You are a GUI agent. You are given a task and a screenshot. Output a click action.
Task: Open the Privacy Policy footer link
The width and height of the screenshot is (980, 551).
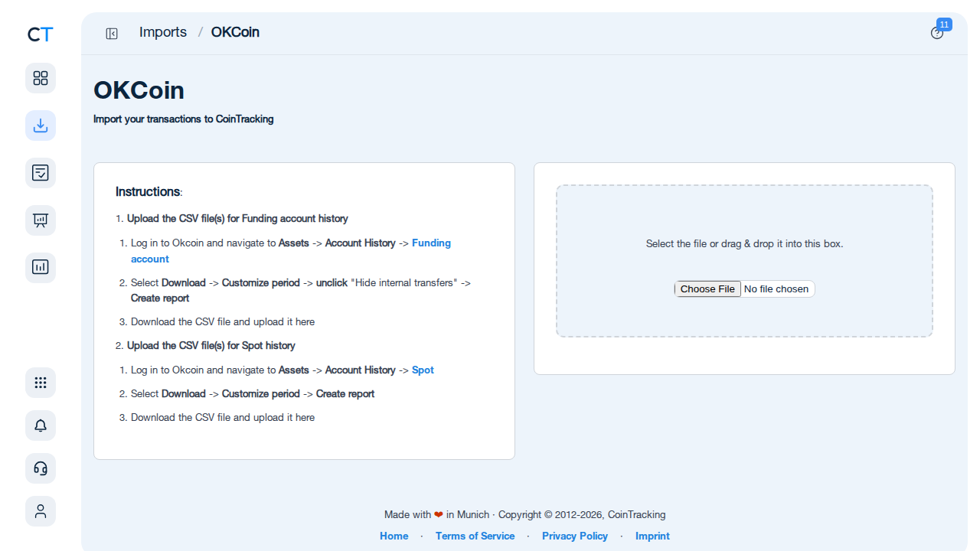click(x=575, y=536)
